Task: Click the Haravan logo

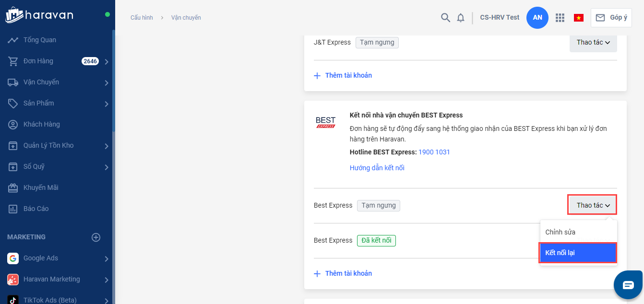Action: [39, 15]
